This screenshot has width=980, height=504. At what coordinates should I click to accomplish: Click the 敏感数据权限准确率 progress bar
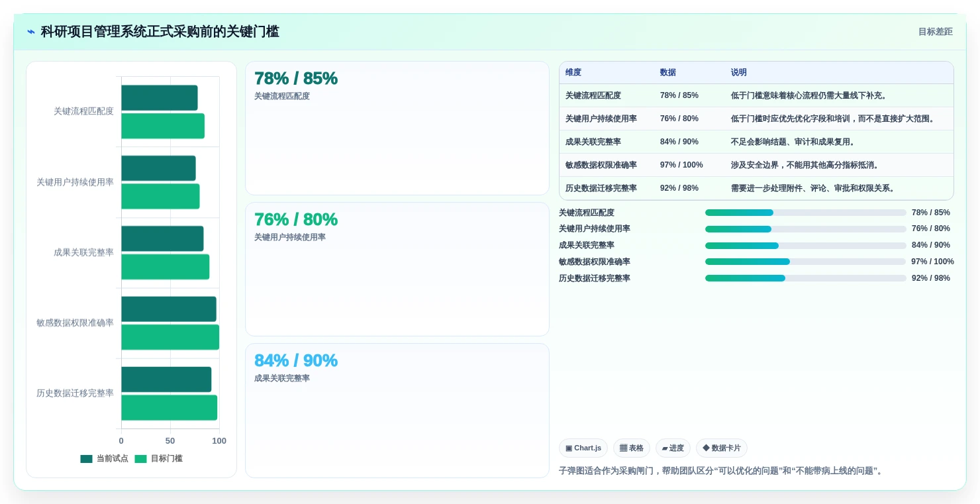[806, 262]
